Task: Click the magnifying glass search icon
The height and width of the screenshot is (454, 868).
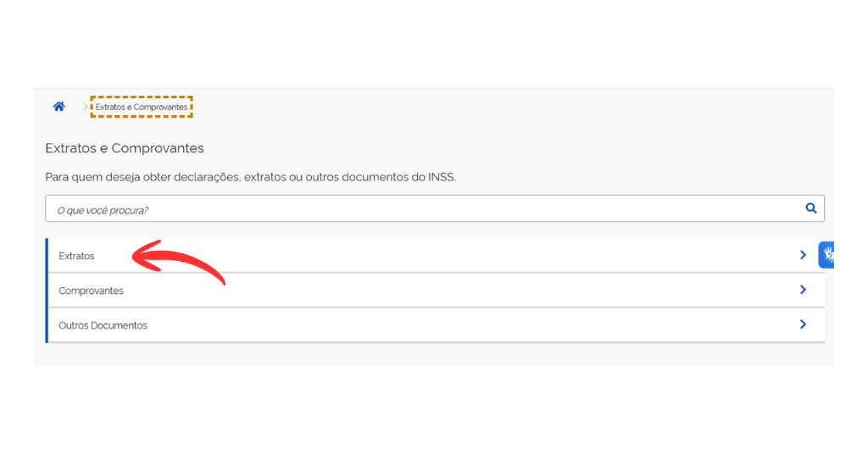Action: [x=811, y=208]
